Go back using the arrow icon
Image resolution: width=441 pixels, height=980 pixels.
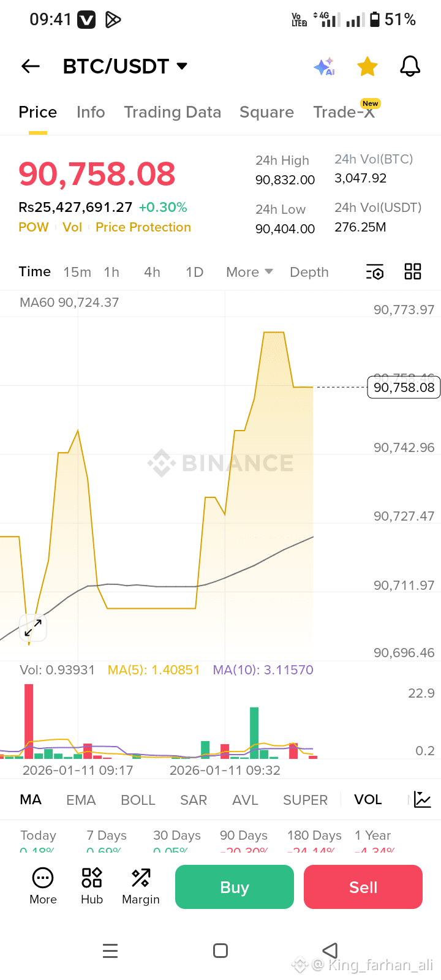31,66
